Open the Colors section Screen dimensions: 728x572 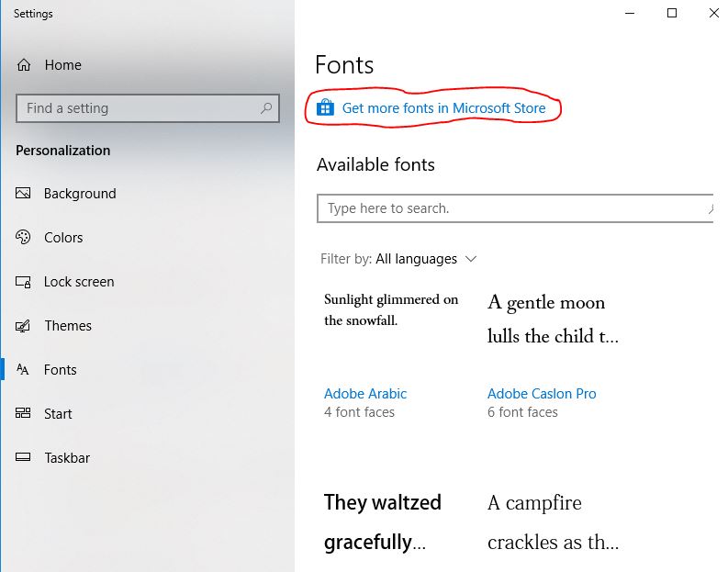pos(63,237)
